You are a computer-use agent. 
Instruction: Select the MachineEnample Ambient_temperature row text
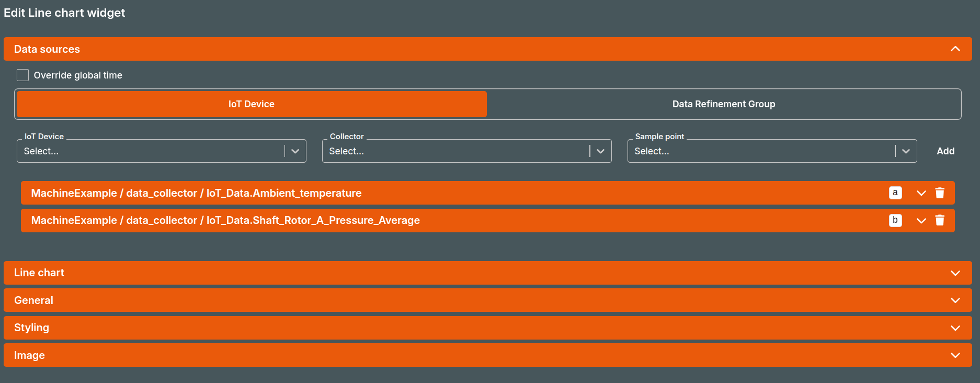pyautogui.click(x=196, y=193)
